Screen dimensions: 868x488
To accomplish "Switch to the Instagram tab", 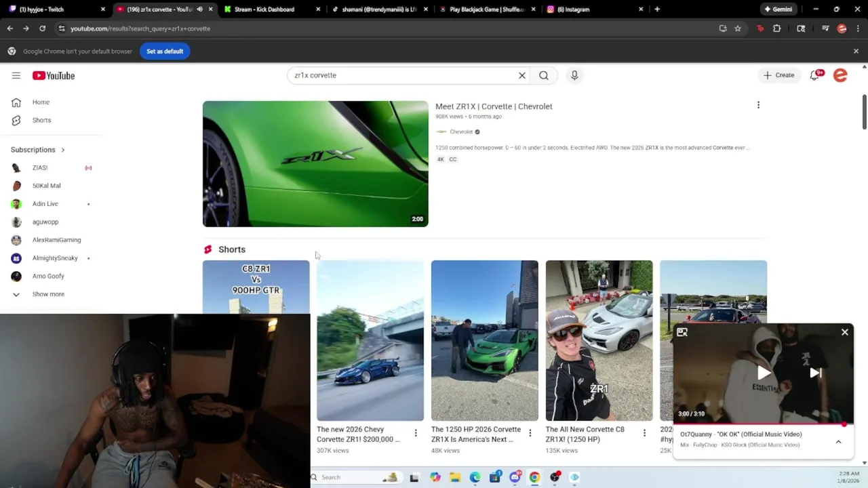I will point(594,9).
